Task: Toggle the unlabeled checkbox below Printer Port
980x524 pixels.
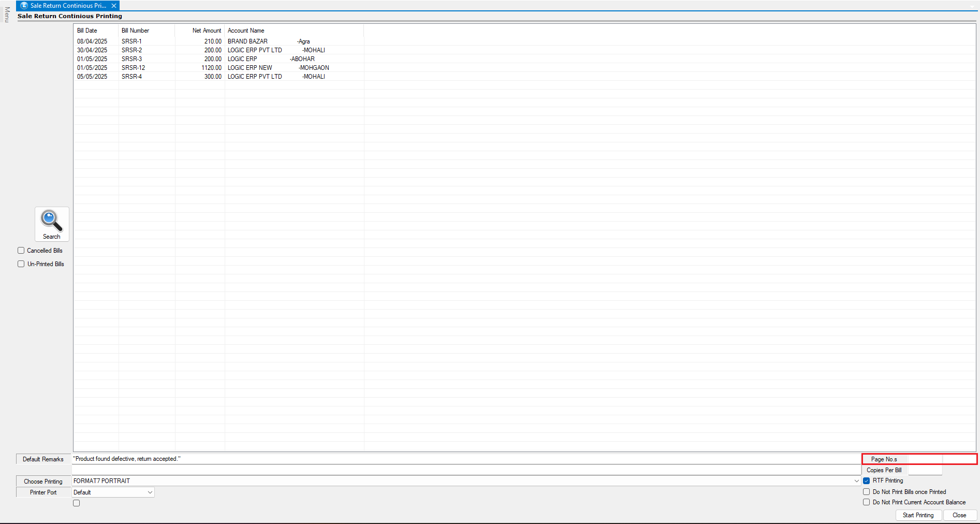Action: [x=77, y=503]
